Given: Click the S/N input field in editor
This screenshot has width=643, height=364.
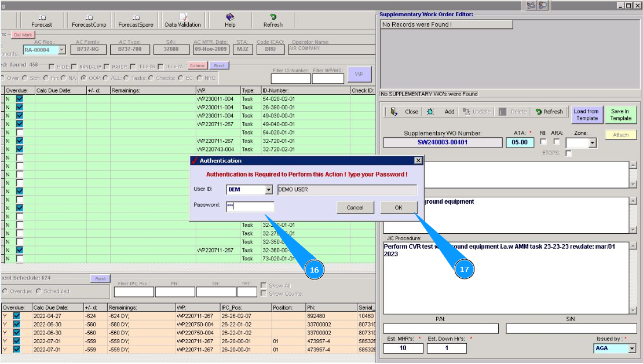Looking at the screenshot, I should click(571, 329).
